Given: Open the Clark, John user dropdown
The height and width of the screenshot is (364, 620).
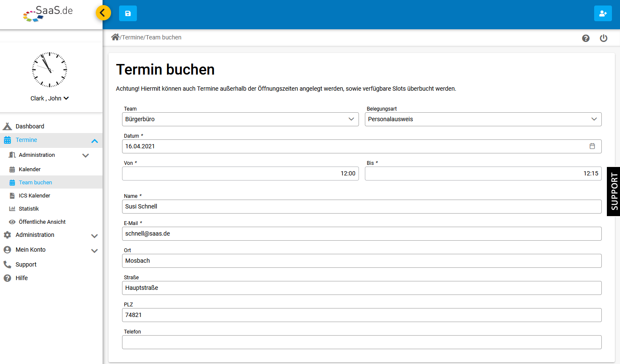Looking at the screenshot, I should (50, 98).
